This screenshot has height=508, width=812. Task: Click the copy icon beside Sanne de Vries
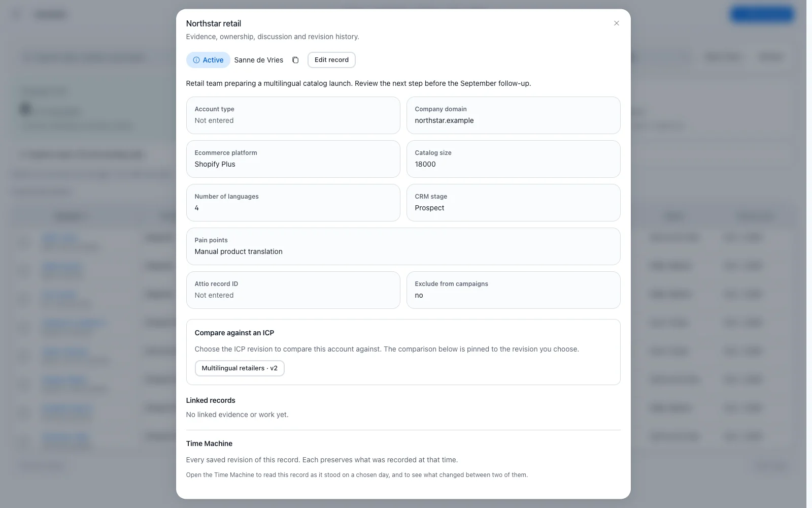[x=295, y=60]
